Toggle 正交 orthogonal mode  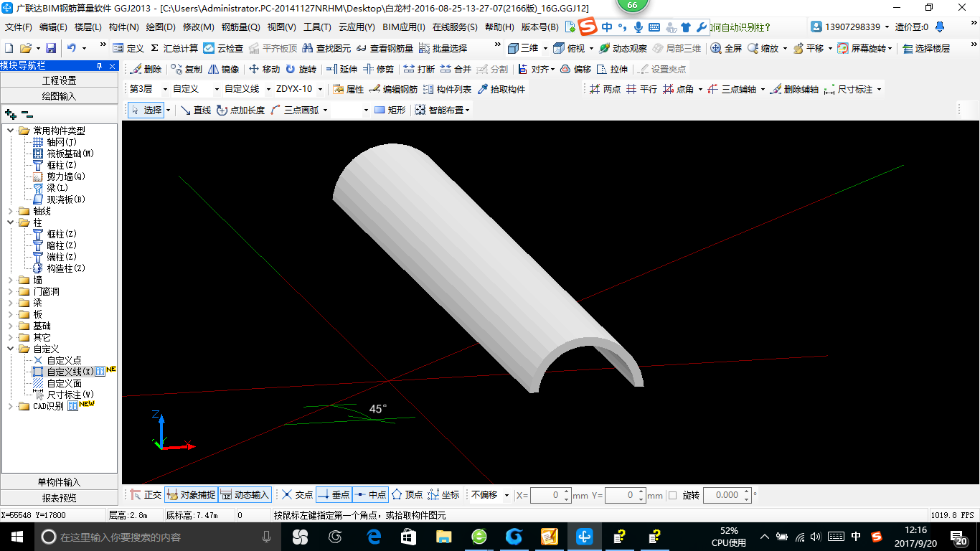coord(146,495)
